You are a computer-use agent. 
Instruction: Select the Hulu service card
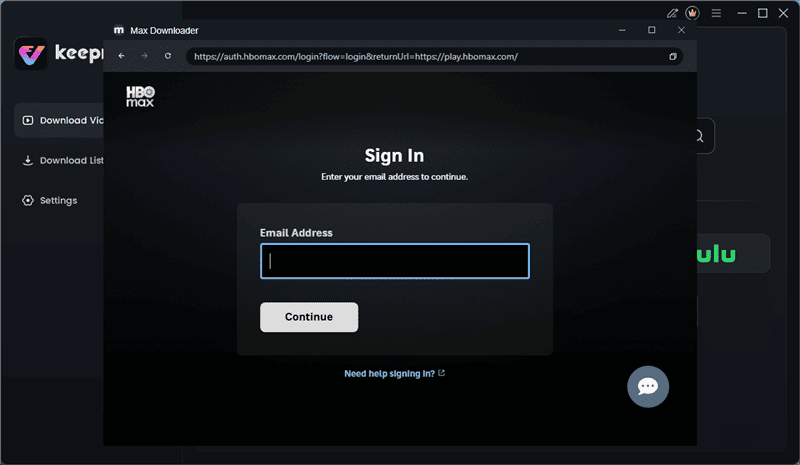tap(734, 254)
